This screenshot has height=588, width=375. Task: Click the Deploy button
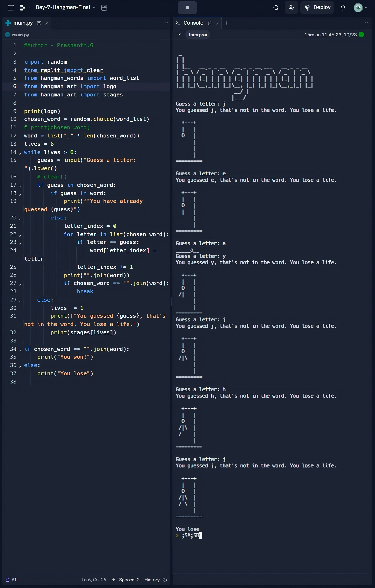click(x=317, y=8)
